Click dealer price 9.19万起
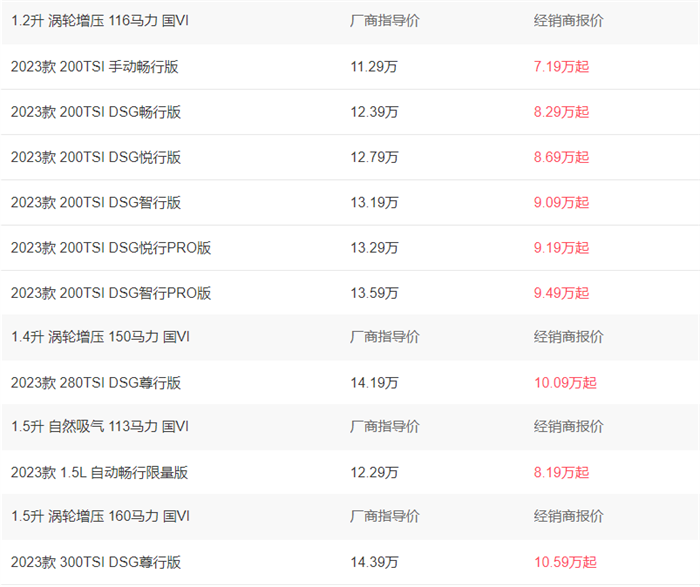 561,248
